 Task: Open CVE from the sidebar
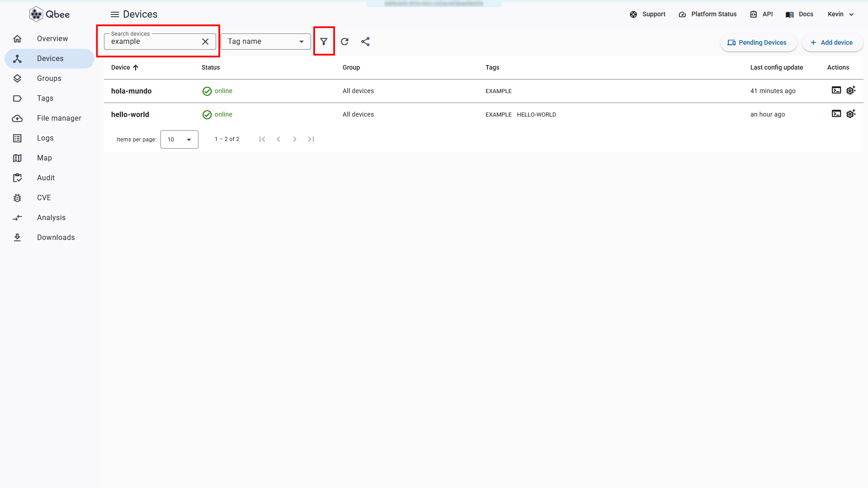50,198
